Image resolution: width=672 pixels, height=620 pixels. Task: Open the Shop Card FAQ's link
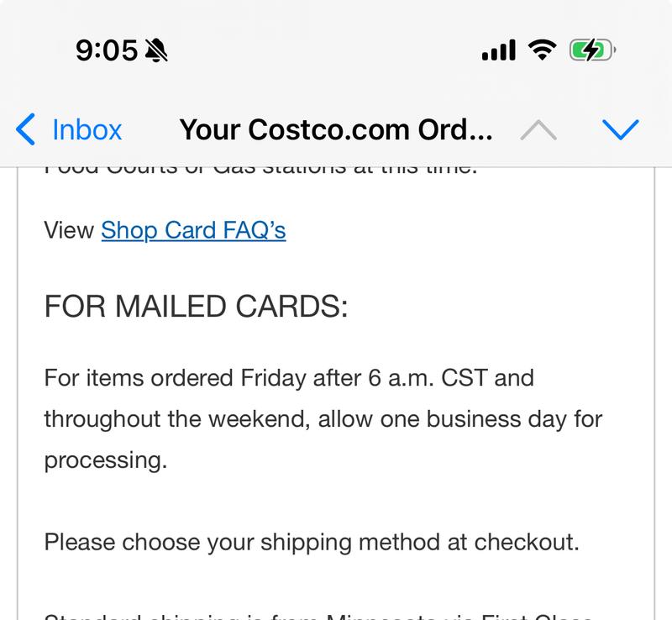click(192, 229)
